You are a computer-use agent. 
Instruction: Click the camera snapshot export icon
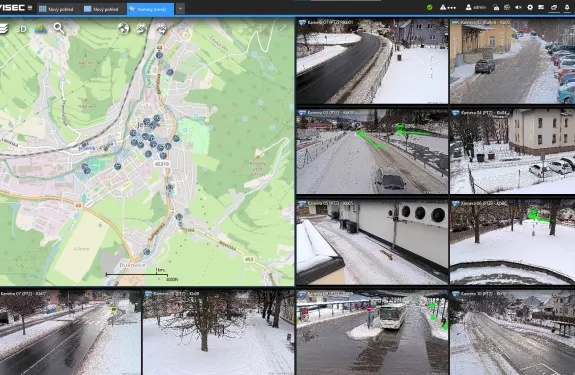click(x=496, y=7)
